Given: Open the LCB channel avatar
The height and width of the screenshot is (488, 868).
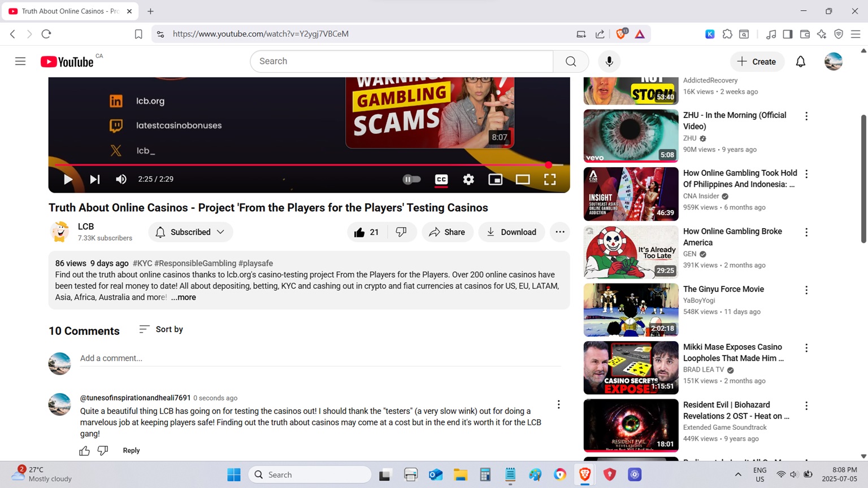Looking at the screenshot, I should tap(60, 232).
